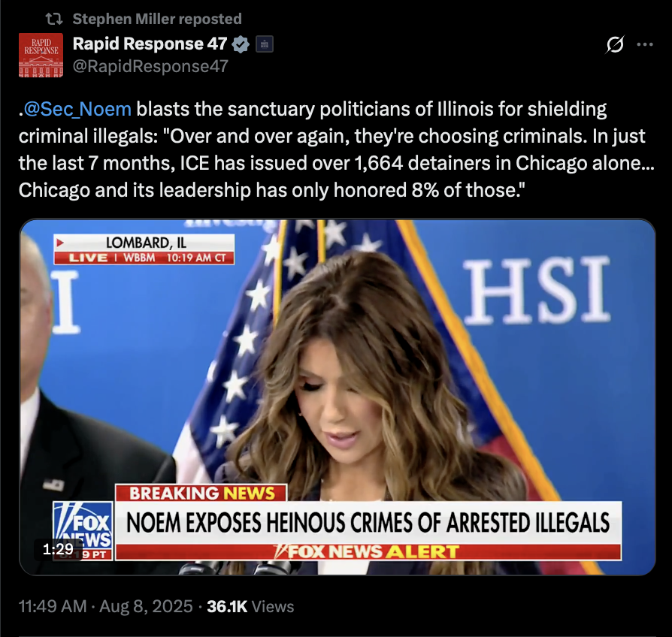Click the Rapid Response 47 display name
Viewport: 672px width, 637px height.
(150, 44)
